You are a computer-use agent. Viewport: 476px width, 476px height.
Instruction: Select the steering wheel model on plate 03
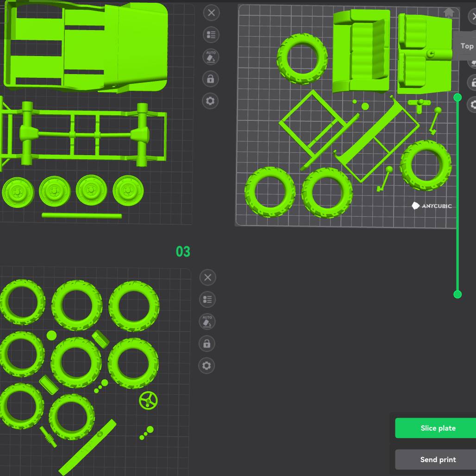click(x=148, y=401)
